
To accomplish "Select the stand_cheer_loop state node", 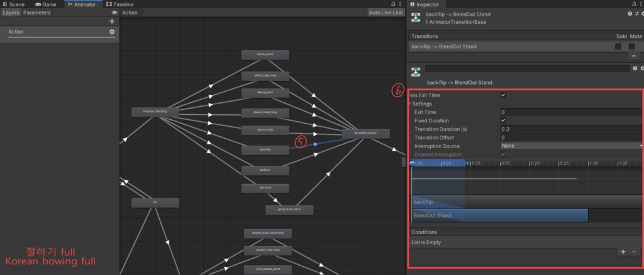I will 265,113.
